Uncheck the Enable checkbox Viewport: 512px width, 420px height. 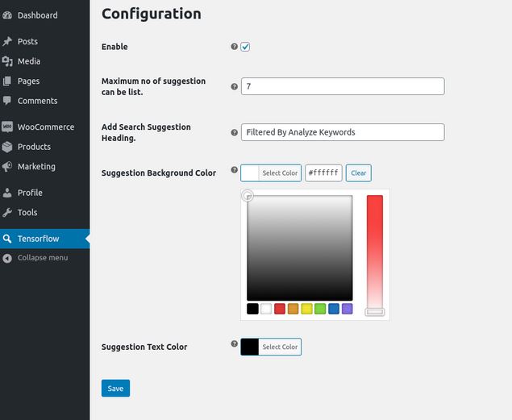245,47
